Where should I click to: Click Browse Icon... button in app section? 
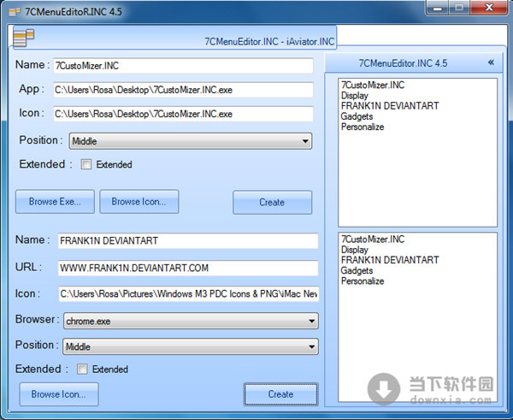click(139, 202)
